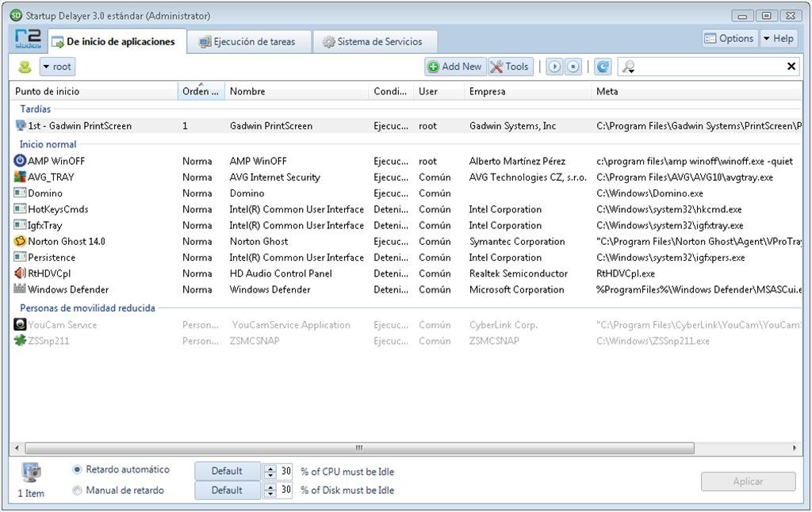
Task: Select HD Audio Control Panel cell
Action: (281, 273)
